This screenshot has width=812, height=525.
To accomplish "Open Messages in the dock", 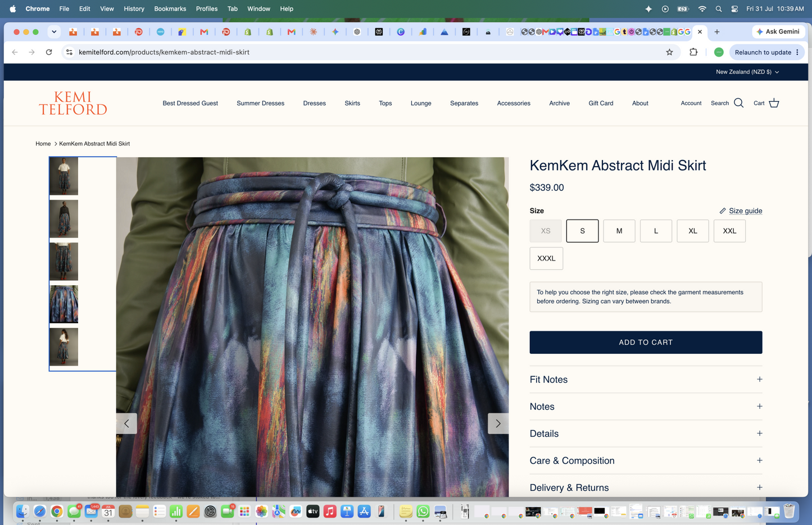I will point(74,512).
